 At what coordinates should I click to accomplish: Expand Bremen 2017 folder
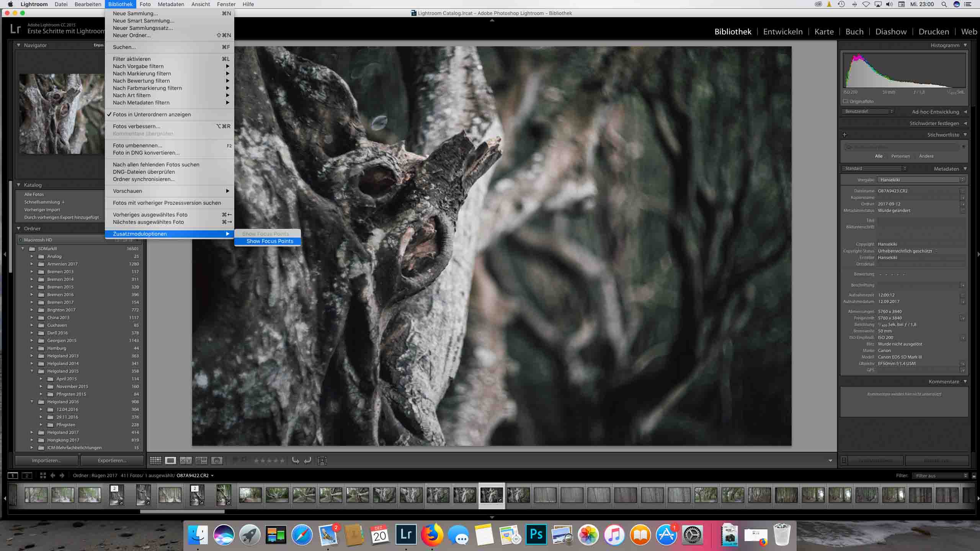click(32, 302)
